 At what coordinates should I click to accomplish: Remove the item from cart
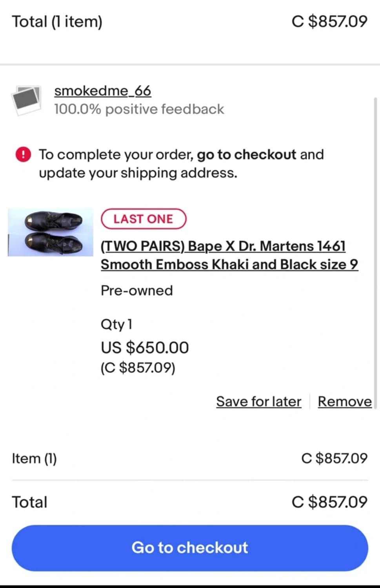344,401
